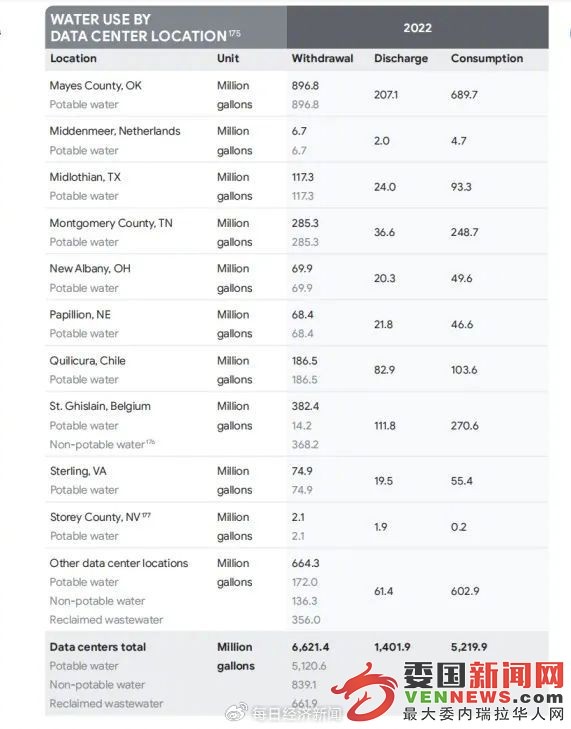Click the Unit column header
The width and height of the screenshot is (571, 729).
point(228,59)
